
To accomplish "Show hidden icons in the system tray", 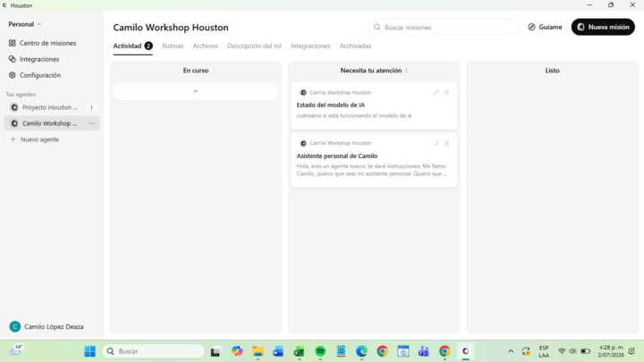I will point(511,351).
